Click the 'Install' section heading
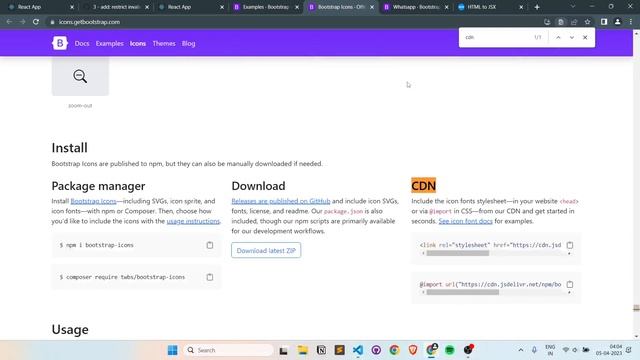The height and width of the screenshot is (360, 640). [x=69, y=148]
